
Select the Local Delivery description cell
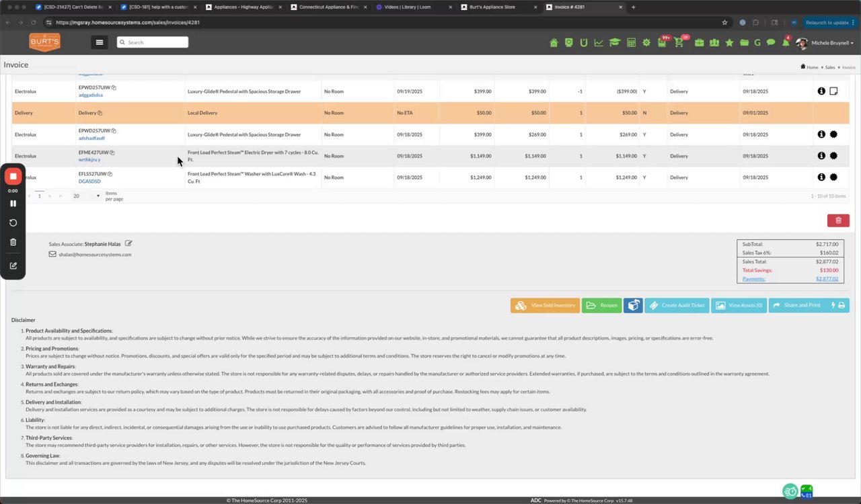coord(253,113)
